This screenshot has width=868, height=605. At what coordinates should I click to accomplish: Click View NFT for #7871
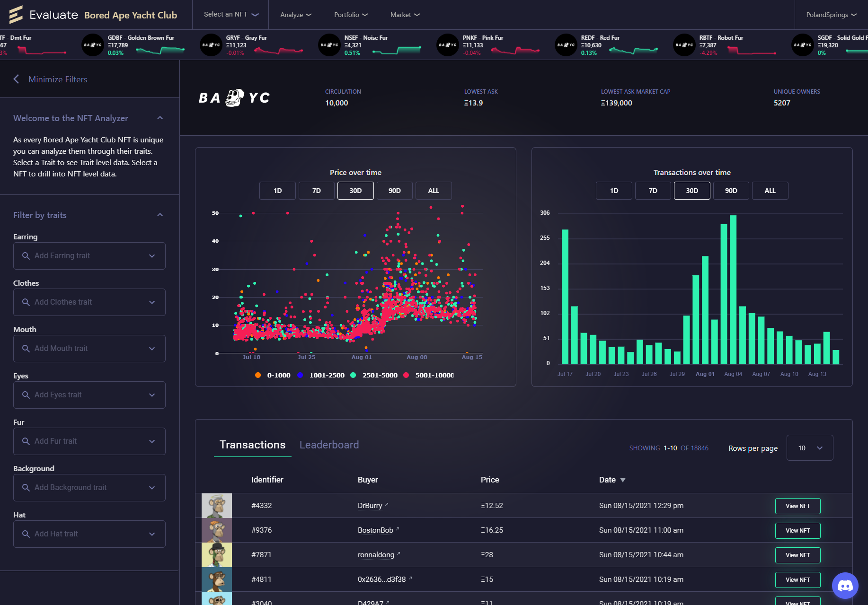pyautogui.click(x=798, y=555)
